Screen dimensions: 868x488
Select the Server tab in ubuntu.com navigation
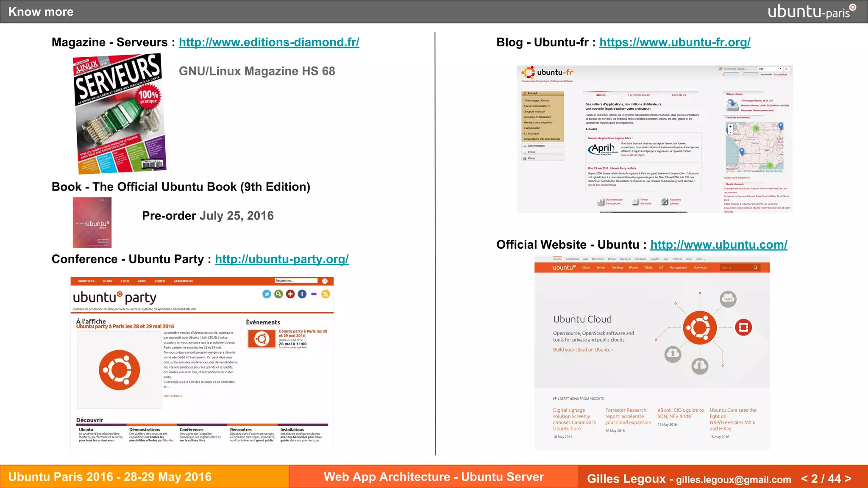(x=601, y=268)
